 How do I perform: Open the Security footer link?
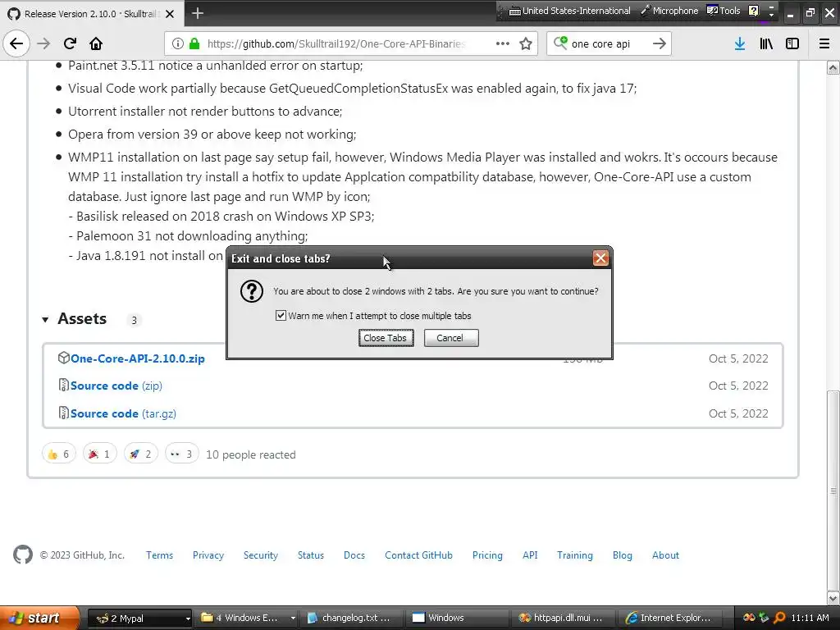[x=261, y=555]
